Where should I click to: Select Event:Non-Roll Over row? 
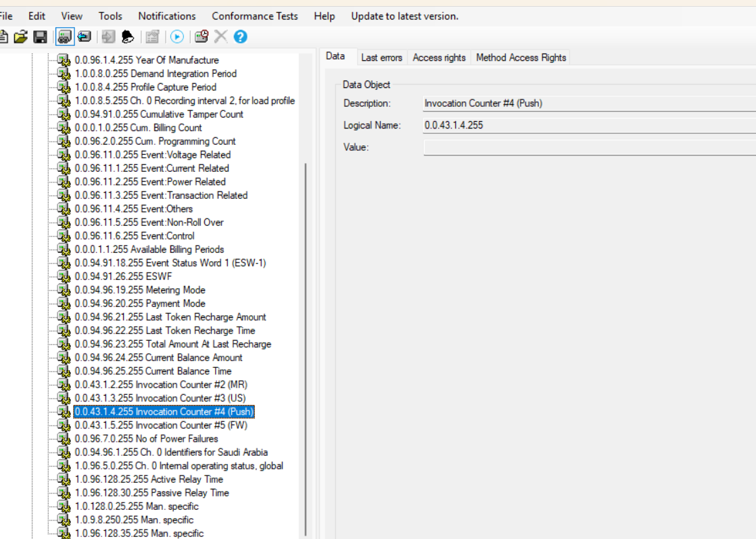coord(149,222)
